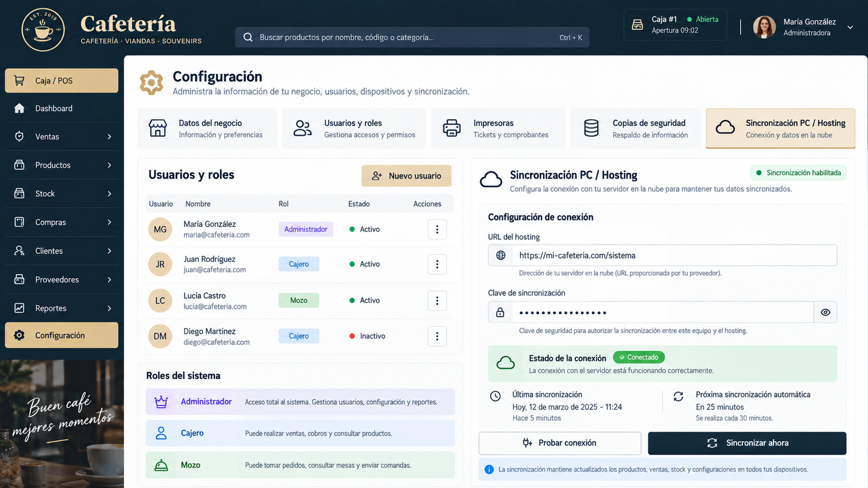This screenshot has height=488, width=868.
Task: Open Caja / POS from sidebar
Action: (61, 80)
